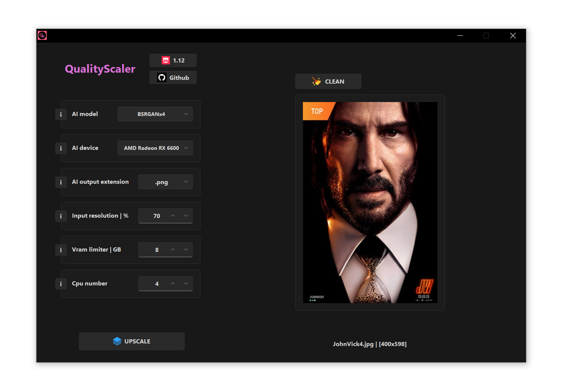
Task: Click the QualityScaler title text
Action: [x=100, y=69]
